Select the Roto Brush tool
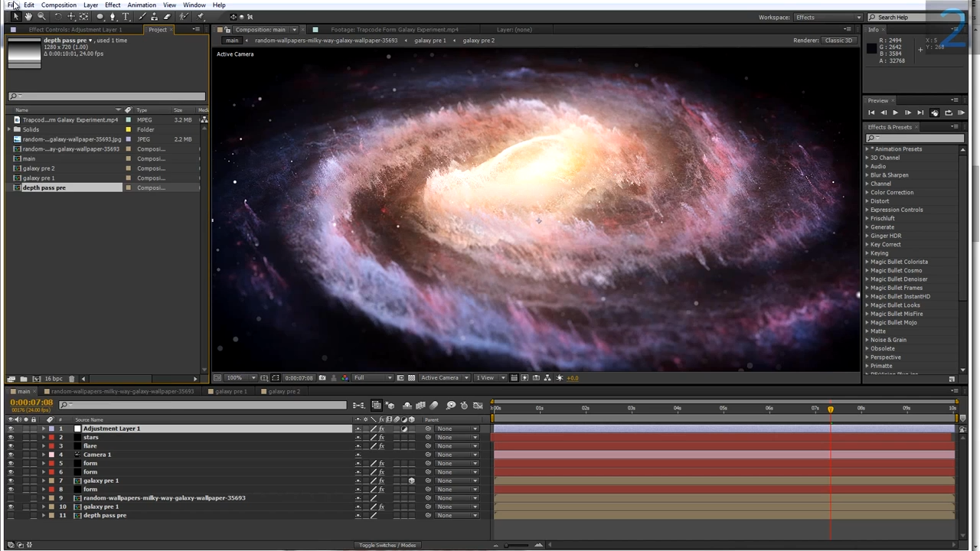980x551 pixels. pos(184,17)
